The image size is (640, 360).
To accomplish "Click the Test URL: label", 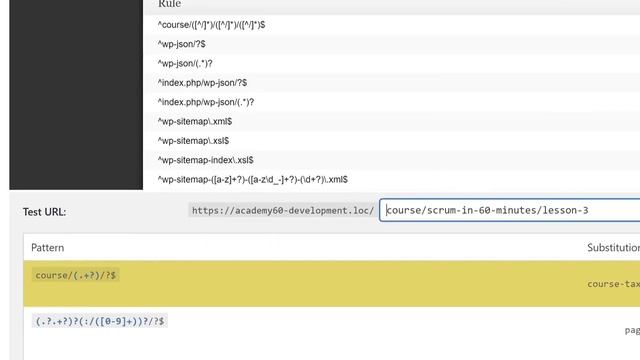I will 44,212.
